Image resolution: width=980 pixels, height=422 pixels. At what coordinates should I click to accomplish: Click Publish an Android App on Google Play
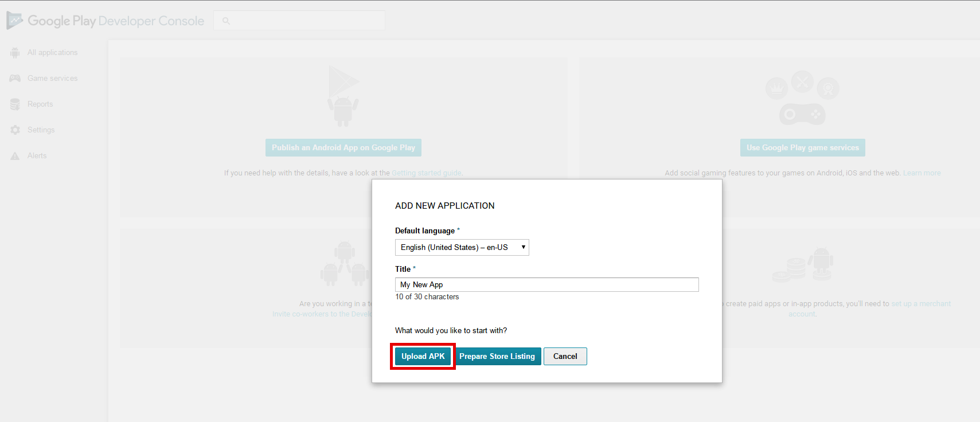[x=343, y=147]
